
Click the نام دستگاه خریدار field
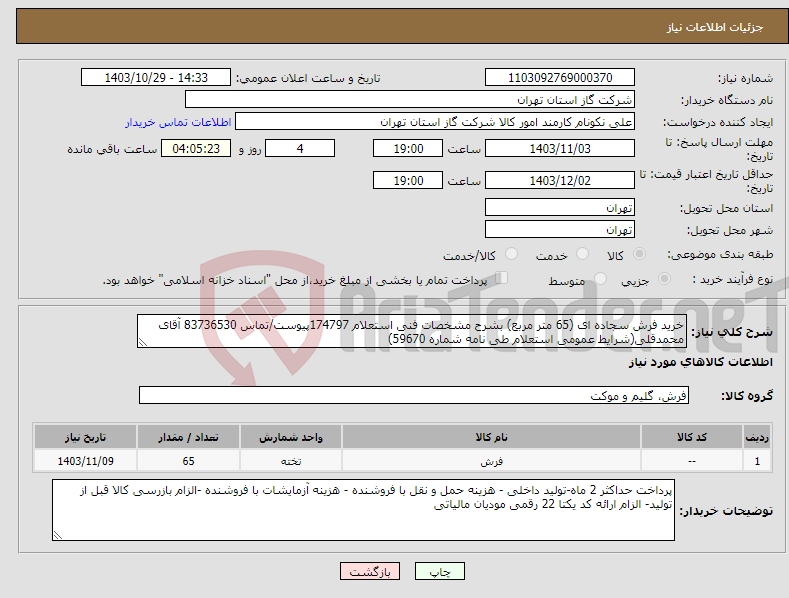pyautogui.click(x=410, y=100)
